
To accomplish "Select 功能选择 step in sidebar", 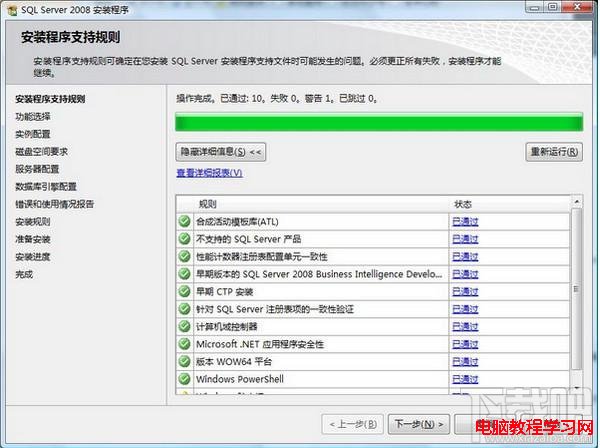I will pos(33,117).
